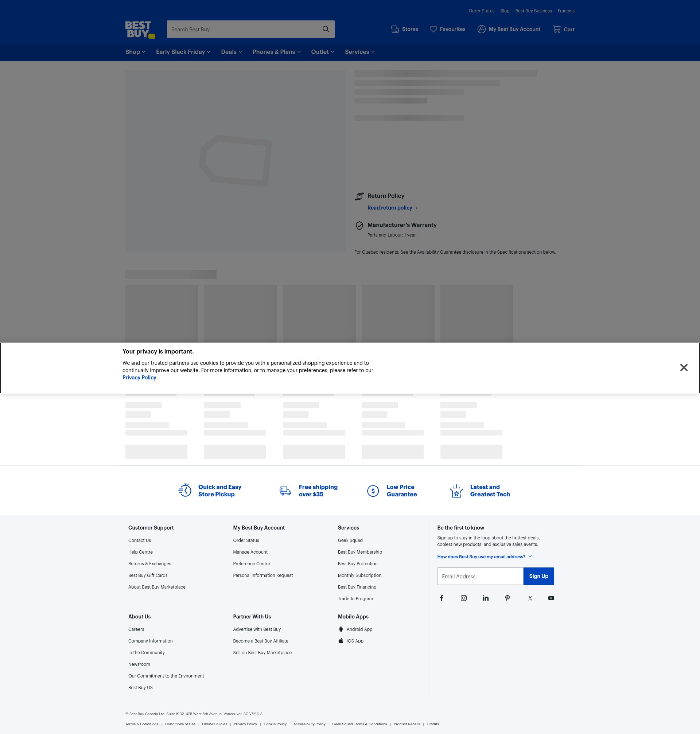700x734 pixels.
Task: Open the Blog top link
Action: pos(505,11)
